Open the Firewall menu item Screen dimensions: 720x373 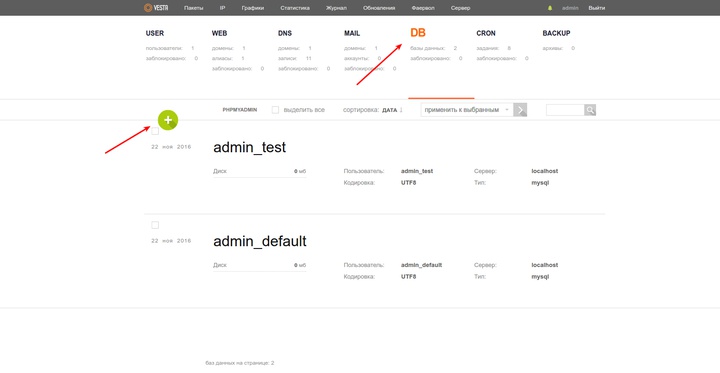tap(423, 8)
